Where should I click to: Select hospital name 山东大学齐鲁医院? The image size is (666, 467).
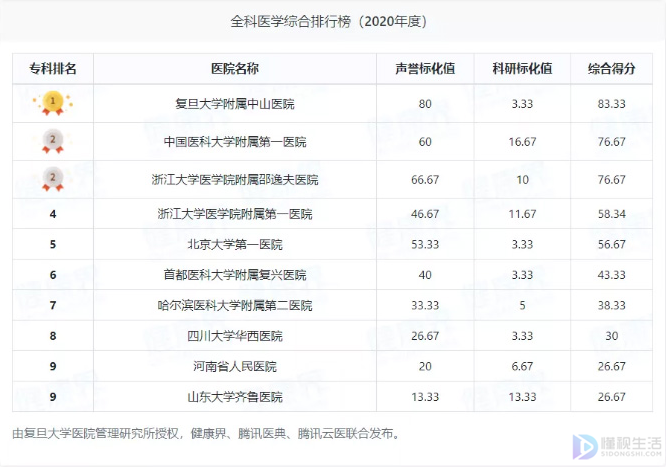pos(235,397)
